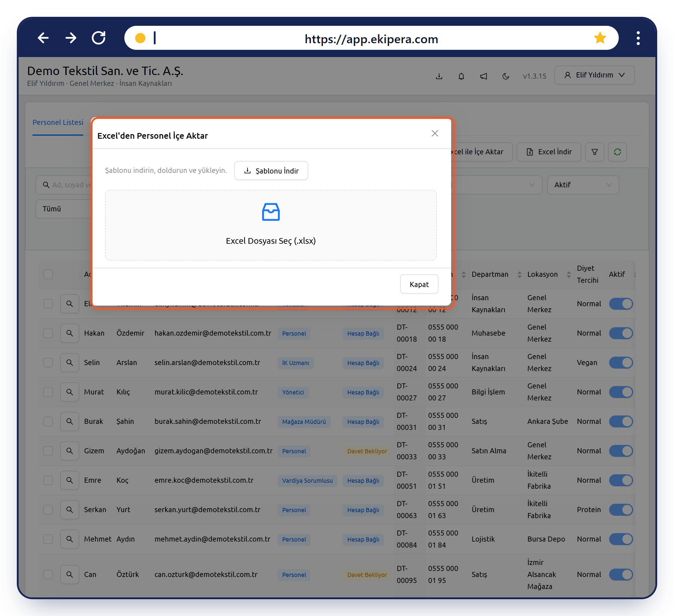Open the filter funnel icon button
Image resolution: width=674 pixels, height=616 pixels.
594,152
